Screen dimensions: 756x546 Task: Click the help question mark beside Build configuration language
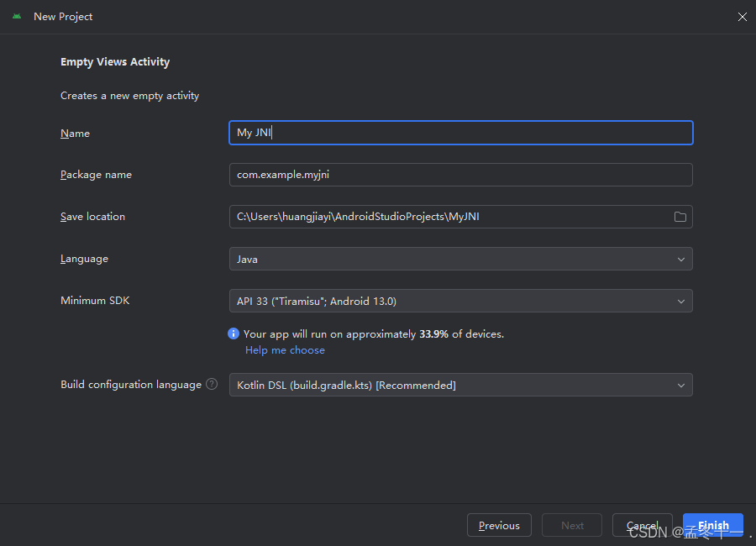click(212, 384)
